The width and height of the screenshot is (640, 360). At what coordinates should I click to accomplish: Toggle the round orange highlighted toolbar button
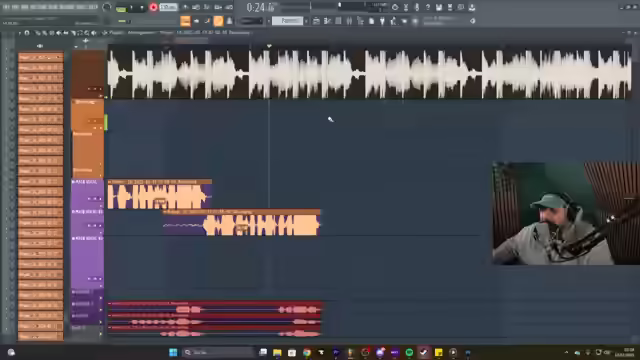[218, 21]
